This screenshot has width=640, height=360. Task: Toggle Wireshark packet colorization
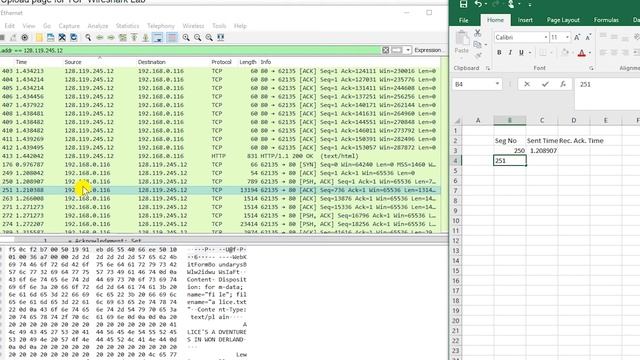172,38
